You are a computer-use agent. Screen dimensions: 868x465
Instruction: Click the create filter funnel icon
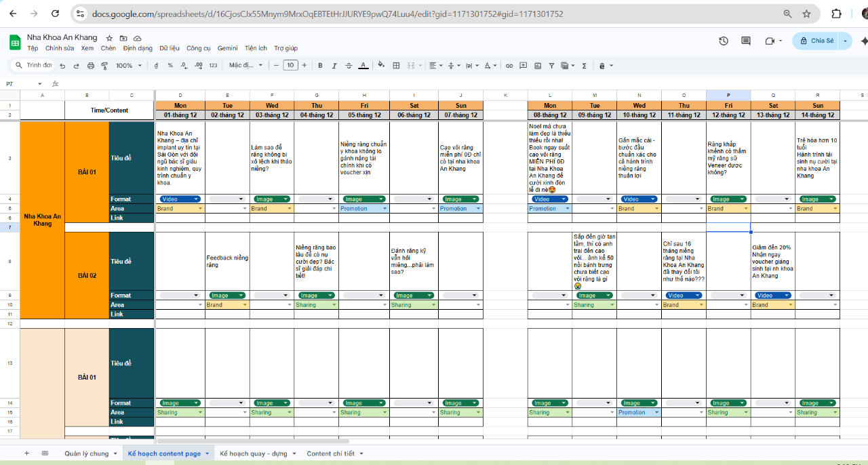[551, 66]
